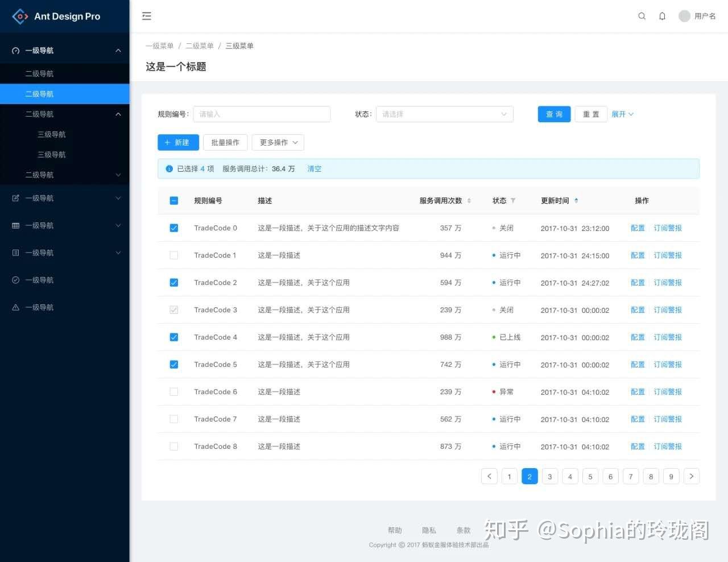This screenshot has height=562, width=728.
Task: Click the 规则编号 input field
Action: click(262, 114)
